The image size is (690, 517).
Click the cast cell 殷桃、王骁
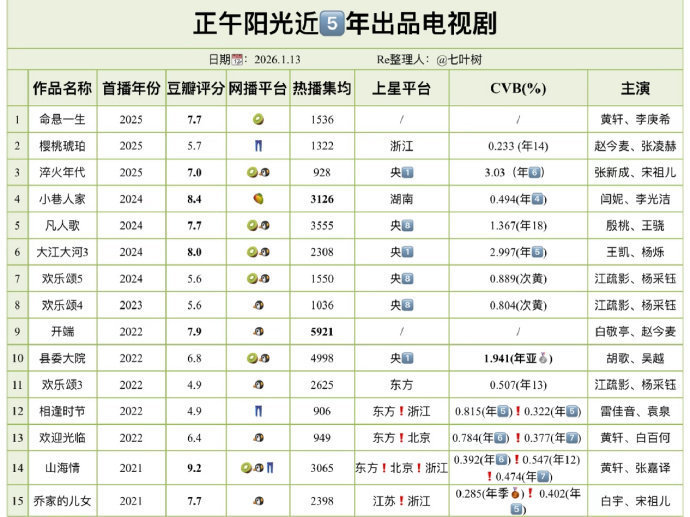tap(635, 226)
